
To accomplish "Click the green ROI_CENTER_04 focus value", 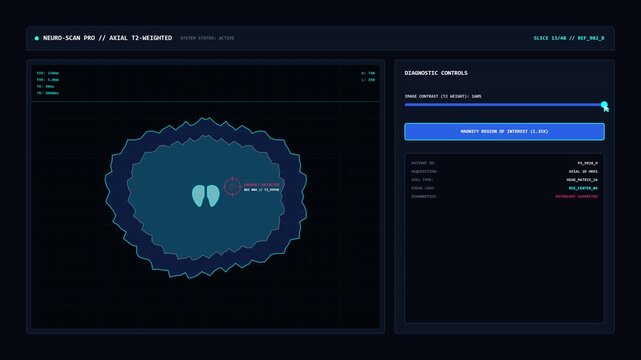I will click(583, 188).
